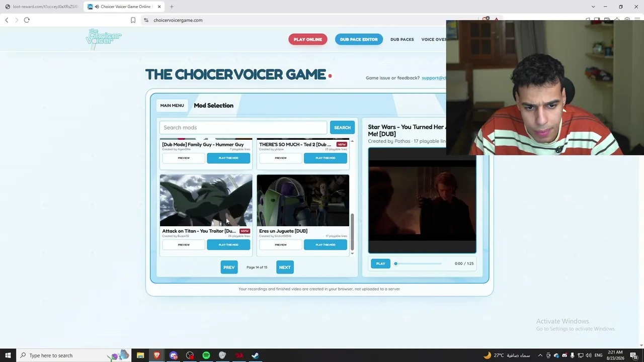This screenshot has width=644, height=362.
Task: Open the tab search dropdown arrow
Action: point(593,7)
